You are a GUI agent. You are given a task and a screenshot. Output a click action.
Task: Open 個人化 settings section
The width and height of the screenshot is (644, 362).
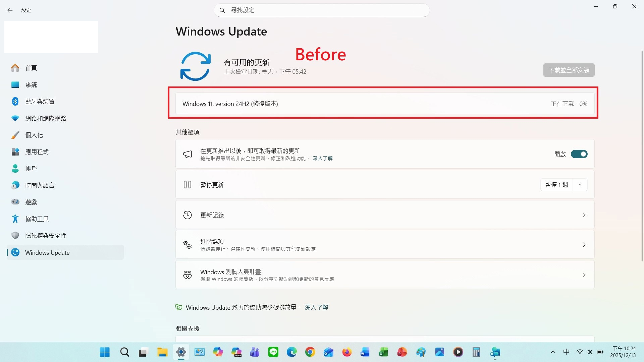(65, 135)
